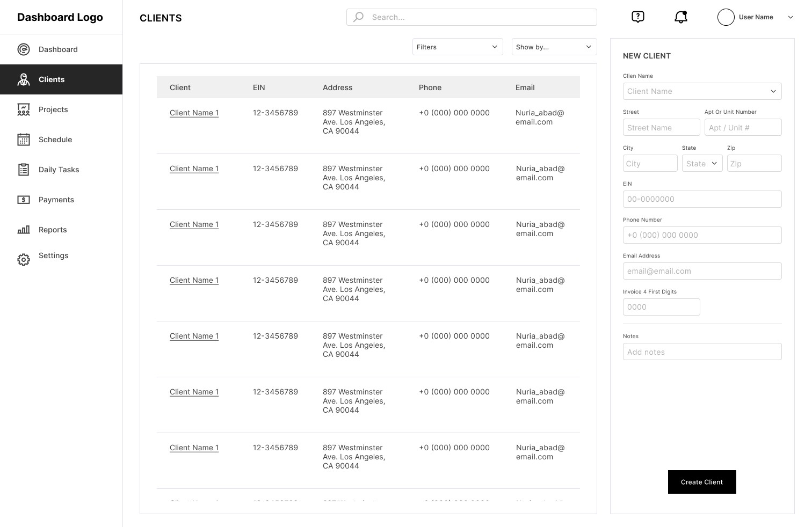Click the Add notes field
This screenshot has height=527, width=812.
[x=702, y=352]
